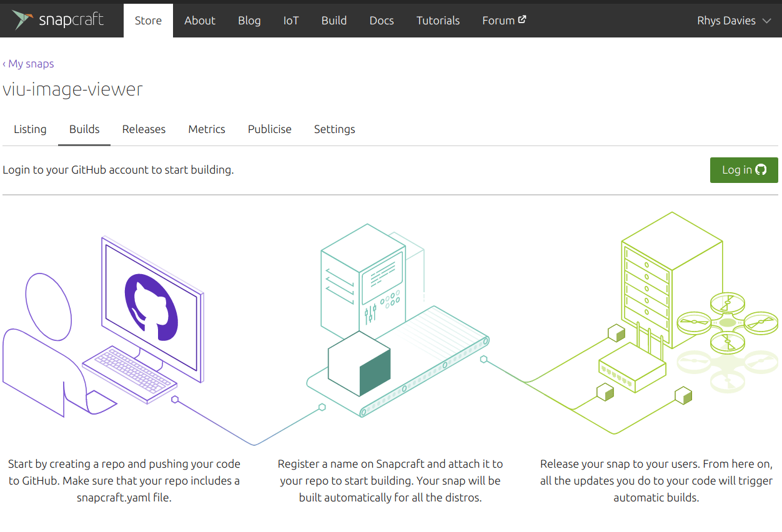782x532 pixels.
Task: Click the viu-image-viewer heading
Action: [73, 89]
